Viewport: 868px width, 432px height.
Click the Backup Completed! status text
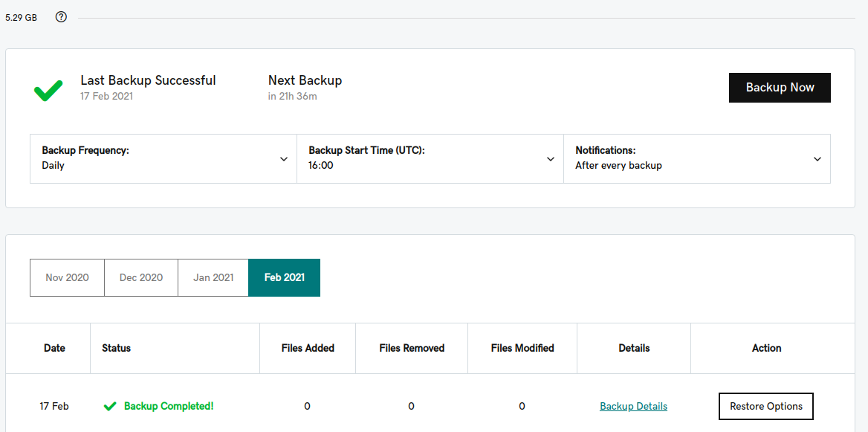click(x=169, y=407)
